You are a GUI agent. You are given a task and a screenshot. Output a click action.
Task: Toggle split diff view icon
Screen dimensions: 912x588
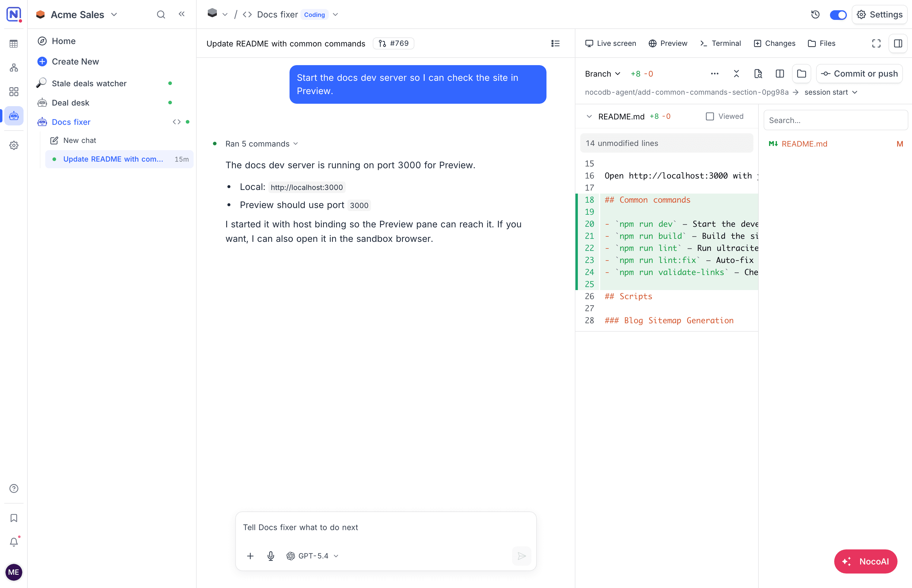(780, 74)
